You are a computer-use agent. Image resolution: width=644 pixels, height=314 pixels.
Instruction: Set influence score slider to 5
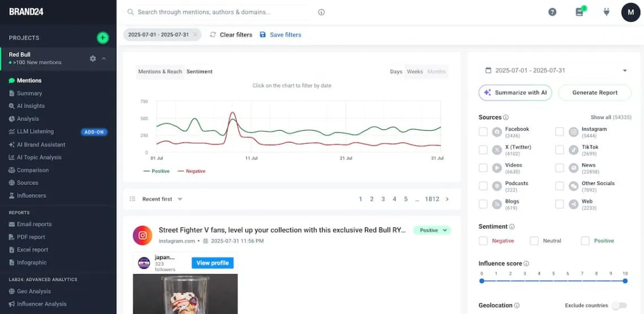pos(553,281)
